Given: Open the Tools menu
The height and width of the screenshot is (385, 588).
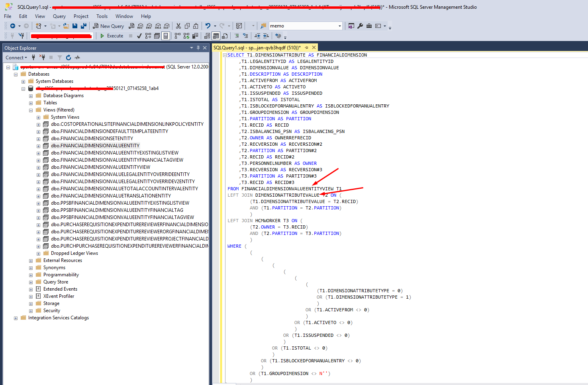Looking at the screenshot, I should (102, 16).
